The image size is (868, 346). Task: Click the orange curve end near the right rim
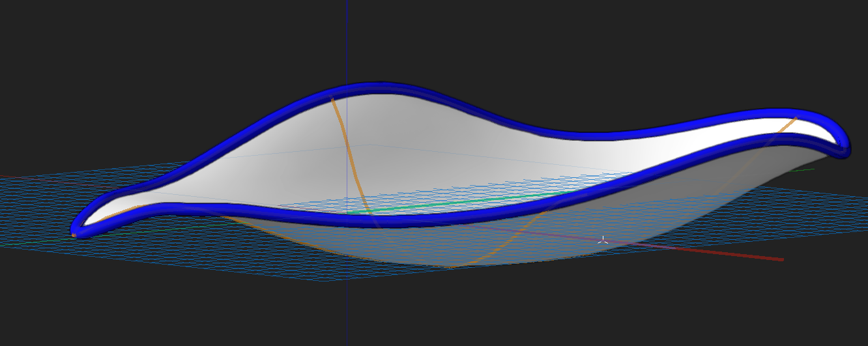794,119
